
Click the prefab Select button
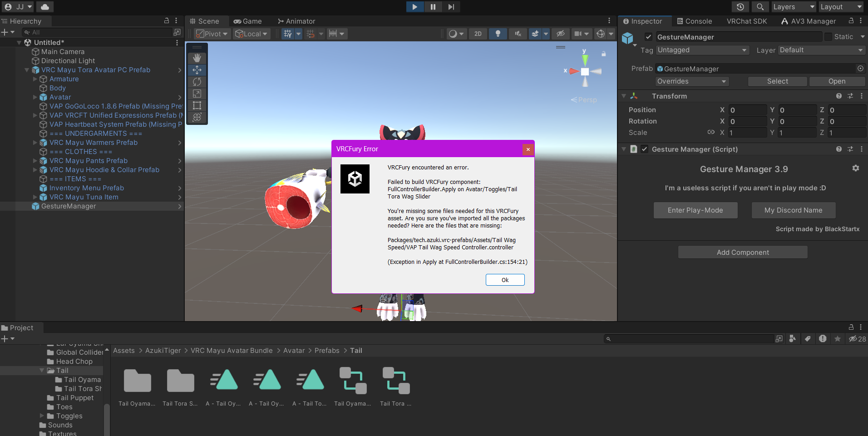(778, 81)
